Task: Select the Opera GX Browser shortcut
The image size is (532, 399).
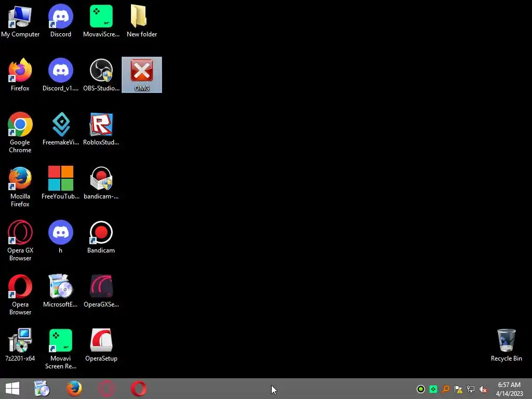Action: [20, 241]
